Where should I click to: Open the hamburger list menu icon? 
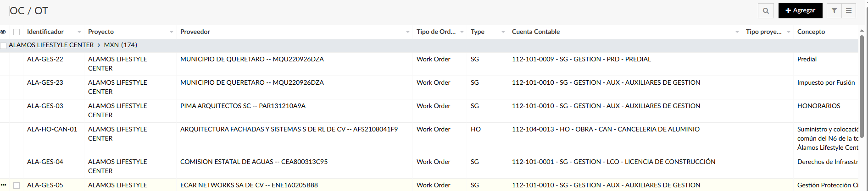point(849,11)
